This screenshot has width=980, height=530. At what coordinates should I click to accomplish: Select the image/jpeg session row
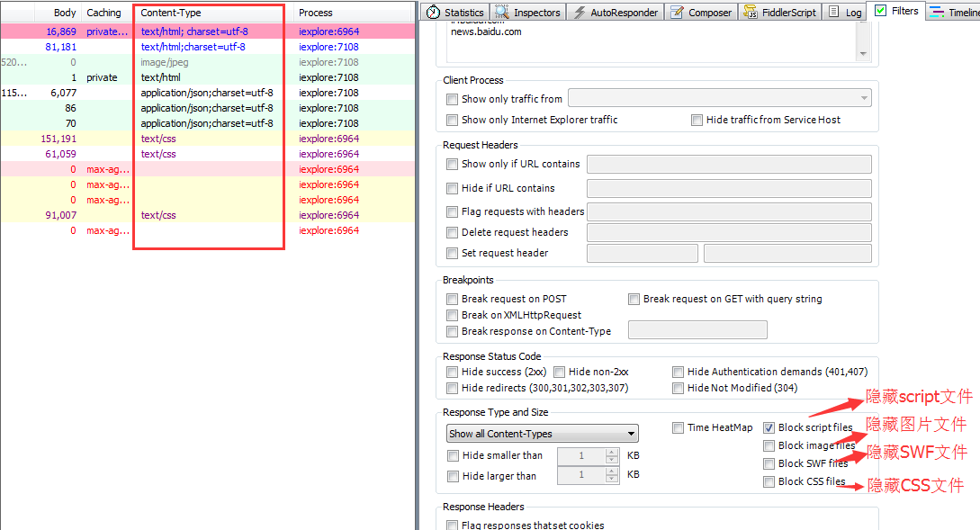(x=208, y=62)
